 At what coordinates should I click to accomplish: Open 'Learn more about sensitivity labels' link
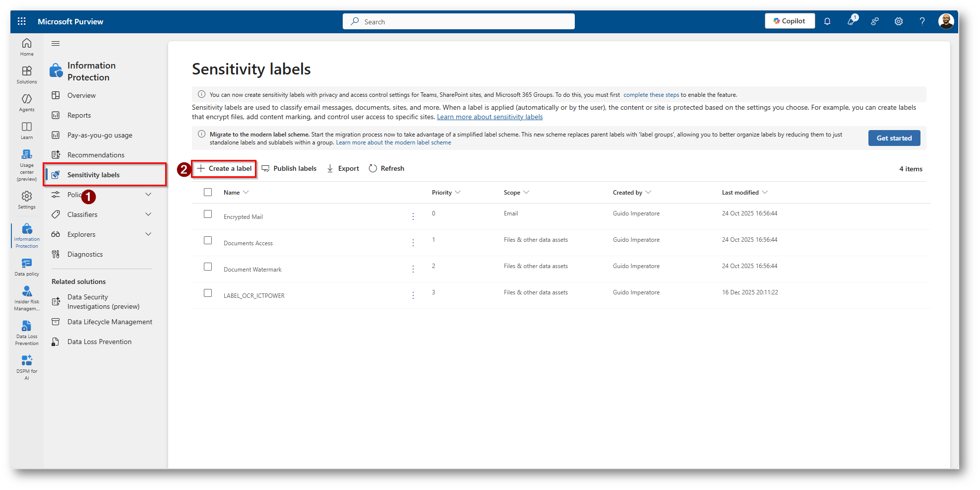[490, 117]
